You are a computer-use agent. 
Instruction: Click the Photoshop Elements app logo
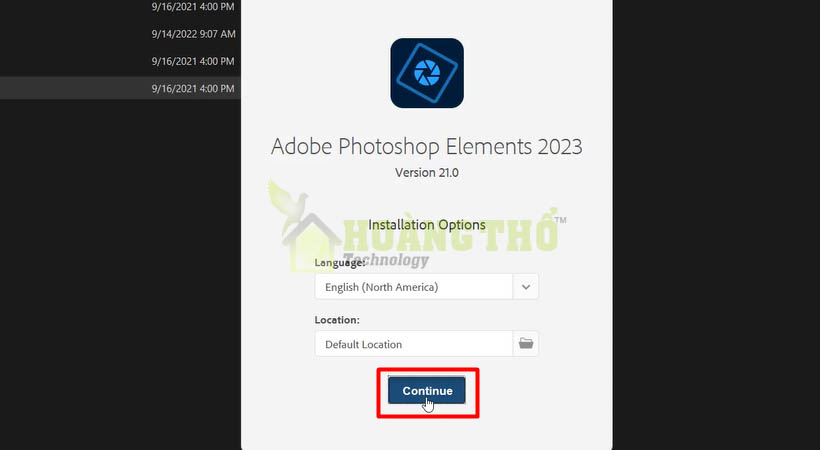pyautogui.click(x=427, y=73)
